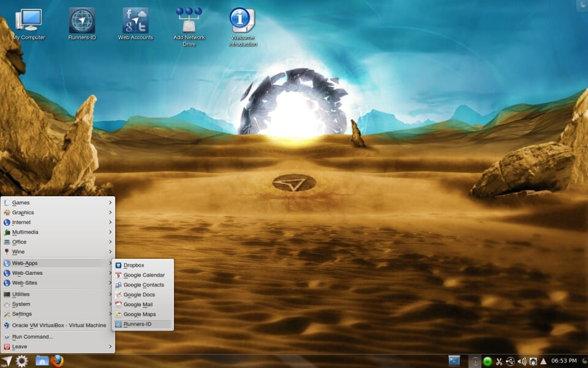588x368 pixels.
Task: Open the USB device notifier tray icon
Action: pos(510,362)
